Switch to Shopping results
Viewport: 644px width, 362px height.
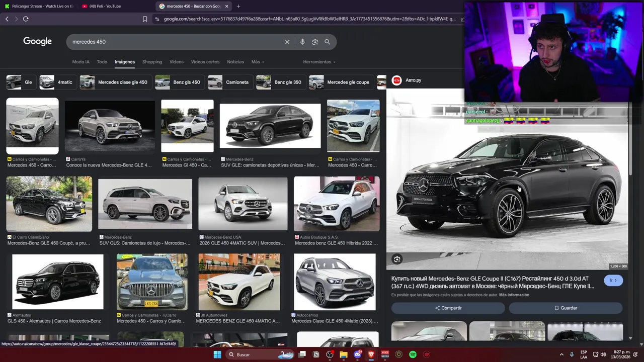152,62
